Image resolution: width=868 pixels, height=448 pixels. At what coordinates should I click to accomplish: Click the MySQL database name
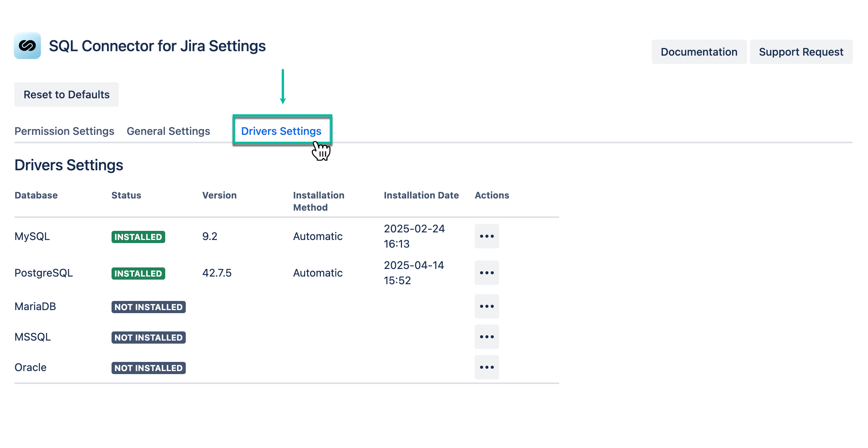[x=32, y=236]
